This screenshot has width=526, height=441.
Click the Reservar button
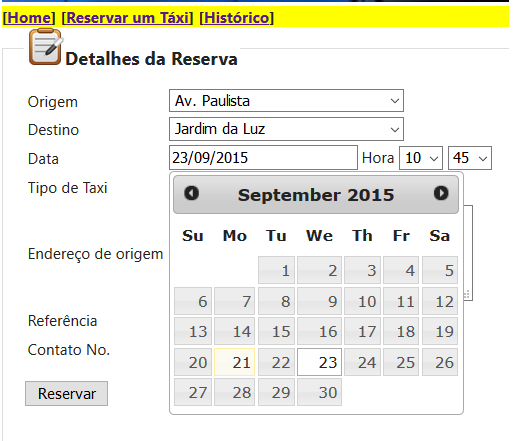click(x=66, y=393)
